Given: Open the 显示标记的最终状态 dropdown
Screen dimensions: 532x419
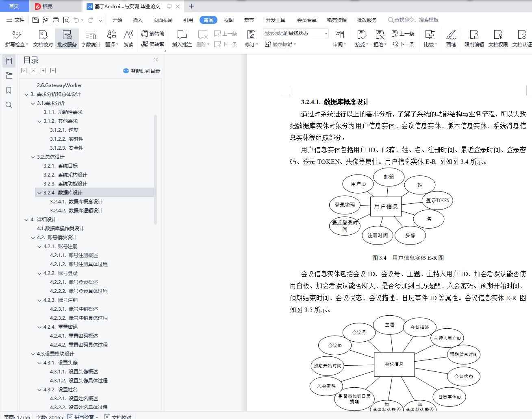Looking at the screenshot, I should pyautogui.click(x=295, y=33).
